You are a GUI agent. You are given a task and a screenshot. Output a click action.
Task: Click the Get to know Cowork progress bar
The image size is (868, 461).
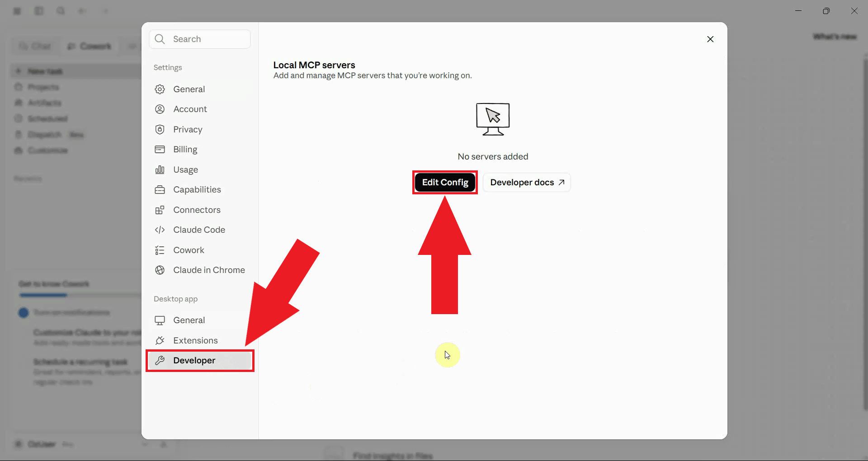pyautogui.click(x=80, y=295)
